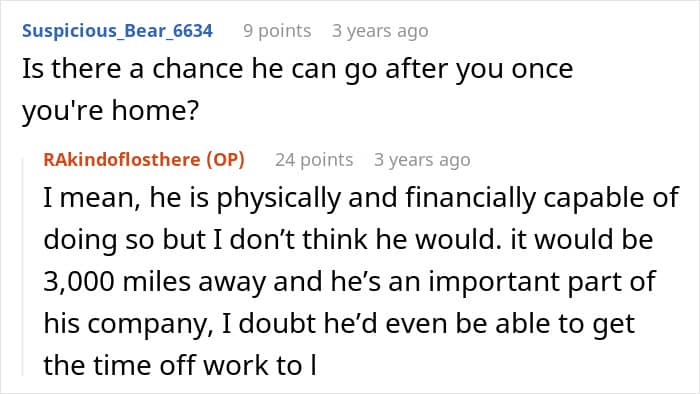700x394 pixels.
Task: Click the line starting 'I mean, he is physically'
Action: (x=361, y=198)
